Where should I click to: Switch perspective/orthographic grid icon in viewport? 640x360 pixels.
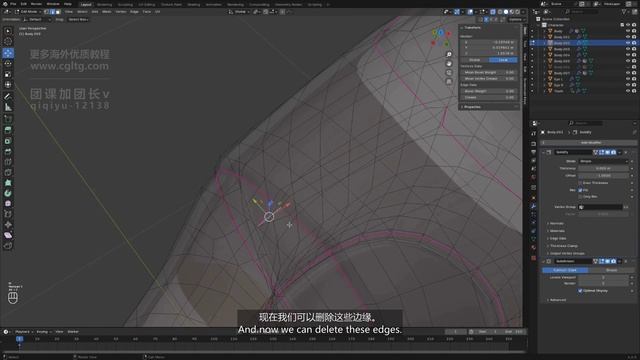(449, 82)
